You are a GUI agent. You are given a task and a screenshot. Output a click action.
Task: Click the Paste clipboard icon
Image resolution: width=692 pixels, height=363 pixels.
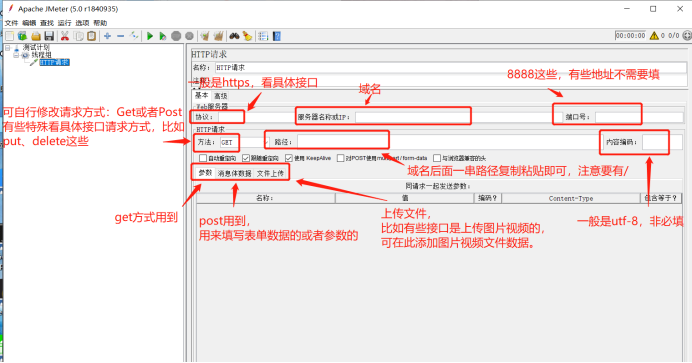91,36
